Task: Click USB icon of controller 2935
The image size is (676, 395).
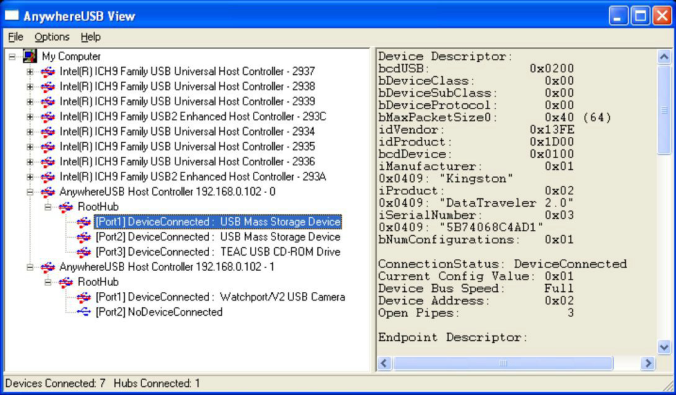Action: coord(48,147)
